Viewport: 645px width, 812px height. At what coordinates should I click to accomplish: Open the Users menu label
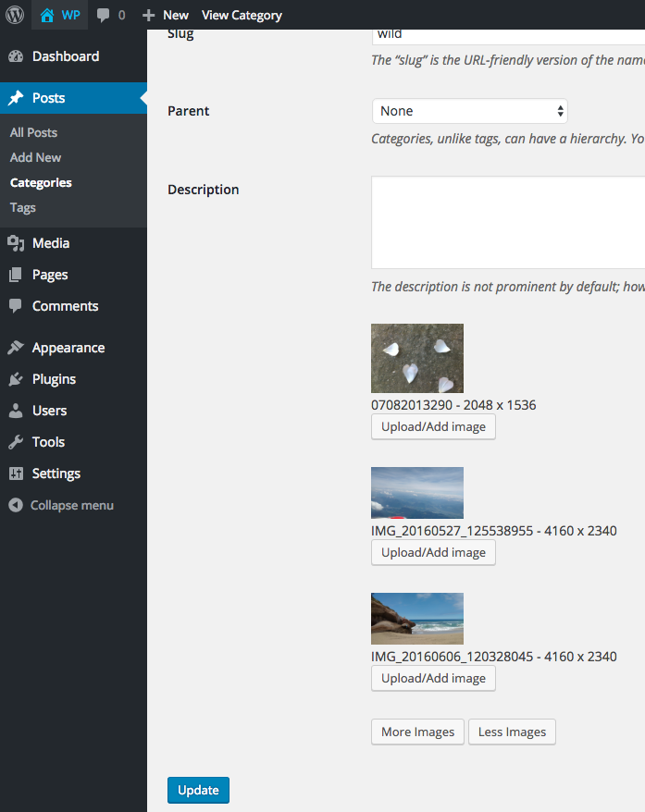pyautogui.click(x=49, y=411)
